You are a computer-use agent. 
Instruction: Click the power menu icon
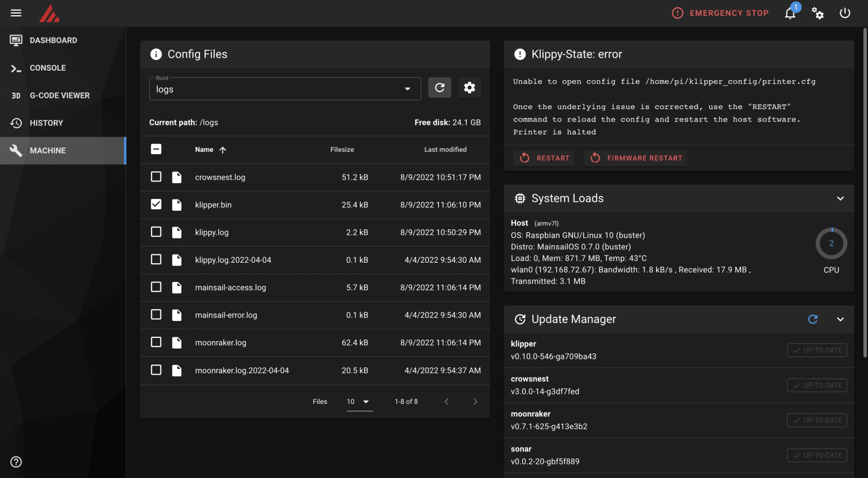pos(845,13)
